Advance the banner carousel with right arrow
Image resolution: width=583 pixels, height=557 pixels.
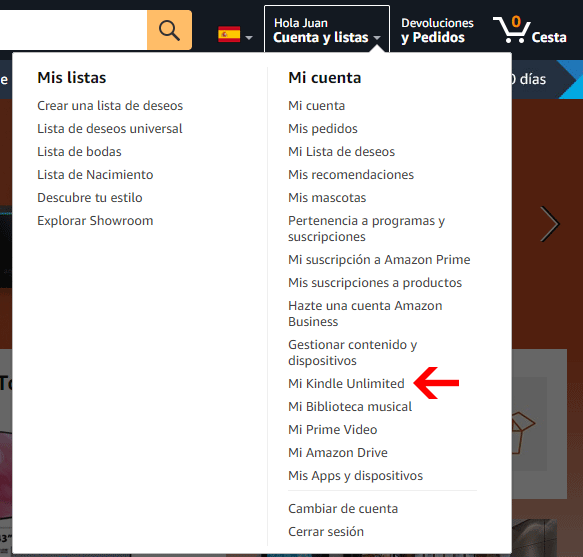click(550, 224)
